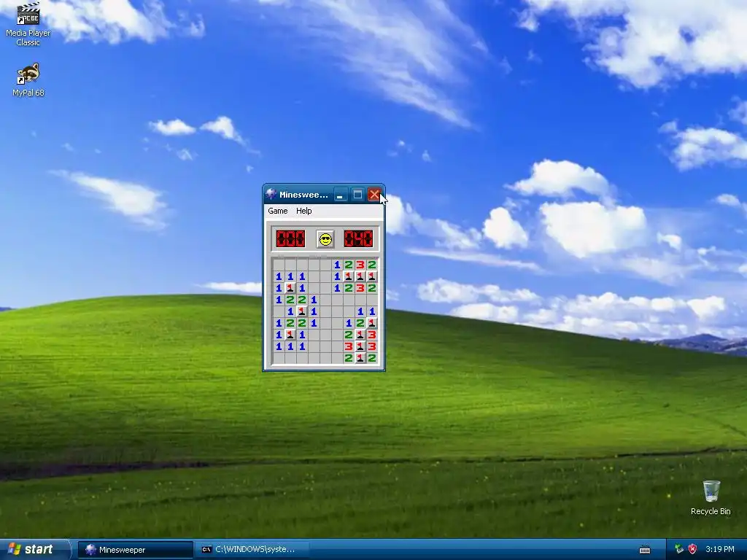Click the on-screen keyboard taskbar icon
Screen dimensions: 747x560
click(x=645, y=550)
